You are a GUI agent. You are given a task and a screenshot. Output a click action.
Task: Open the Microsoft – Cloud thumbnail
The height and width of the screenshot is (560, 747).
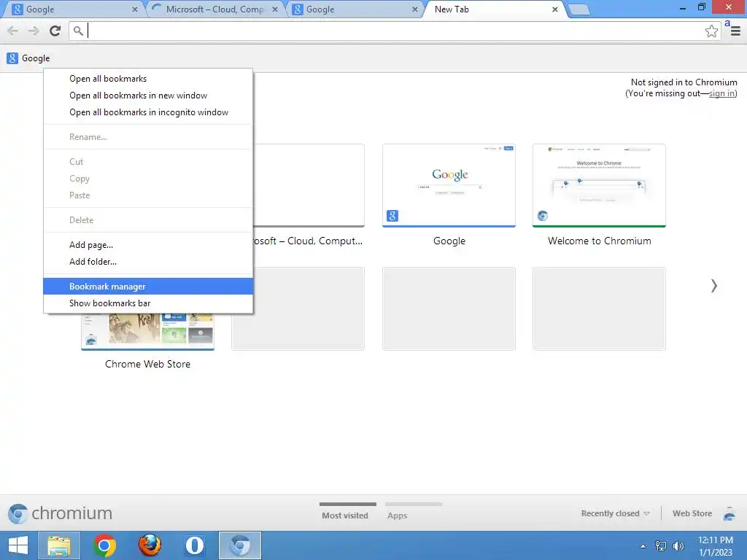(x=309, y=186)
